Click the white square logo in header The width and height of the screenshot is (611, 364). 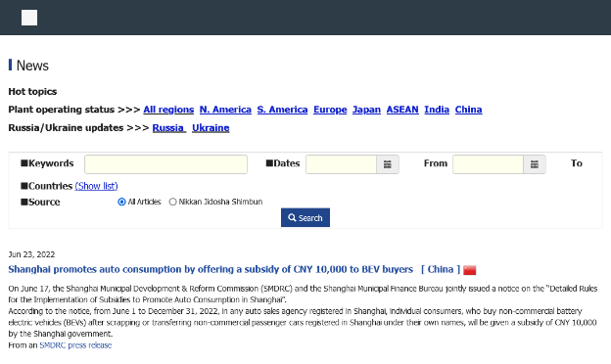click(29, 18)
